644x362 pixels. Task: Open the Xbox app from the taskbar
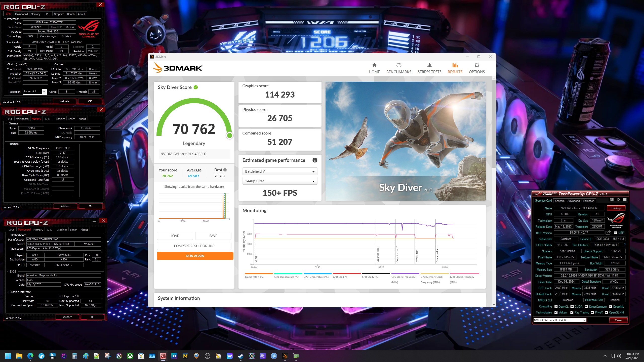pyautogui.click(x=130, y=356)
